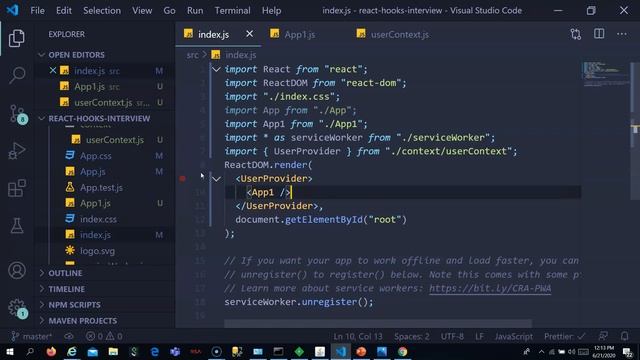640x360 pixels.
Task: Click the Open Changes compare icon
Action: point(576,34)
